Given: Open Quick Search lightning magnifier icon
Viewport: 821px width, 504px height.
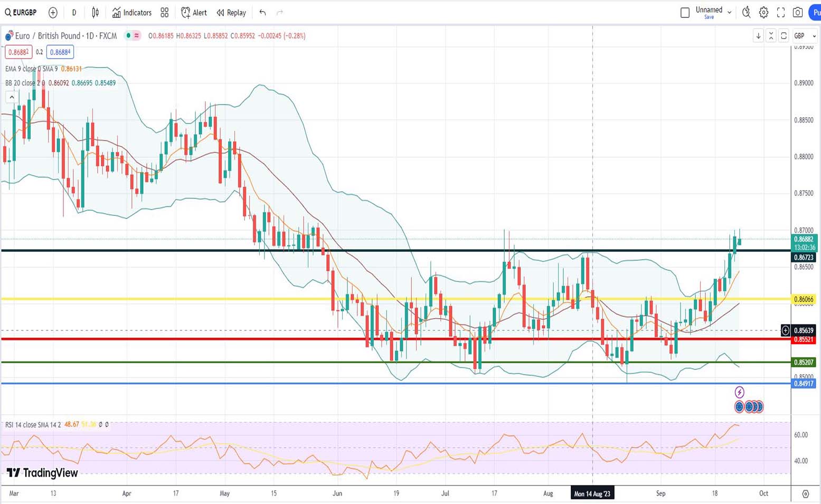Looking at the screenshot, I should [746, 12].
